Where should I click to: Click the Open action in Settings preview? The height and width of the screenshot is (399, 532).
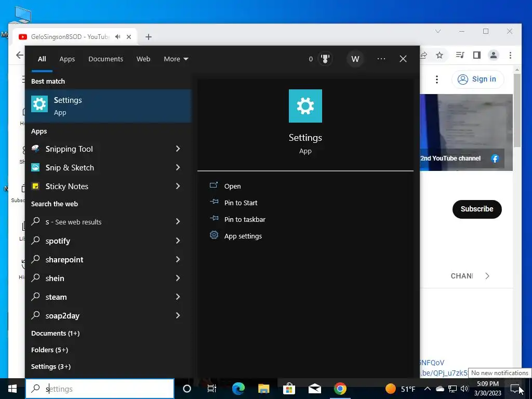[232, 186]
